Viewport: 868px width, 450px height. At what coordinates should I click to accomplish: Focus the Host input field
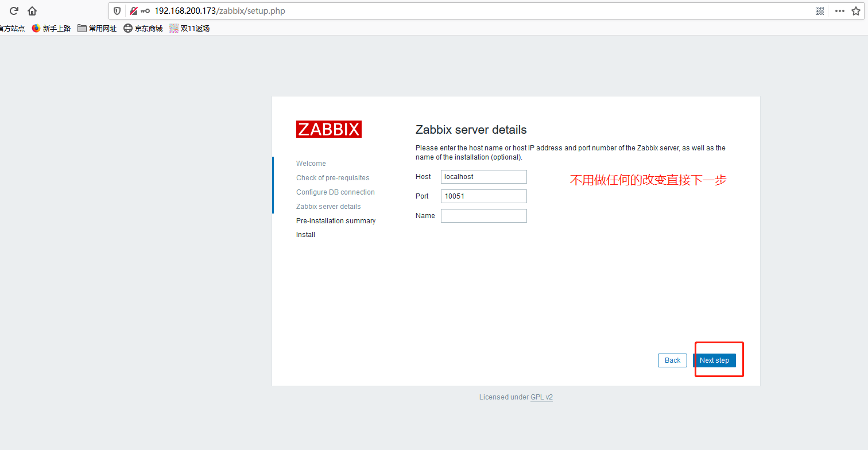(483, 177)
